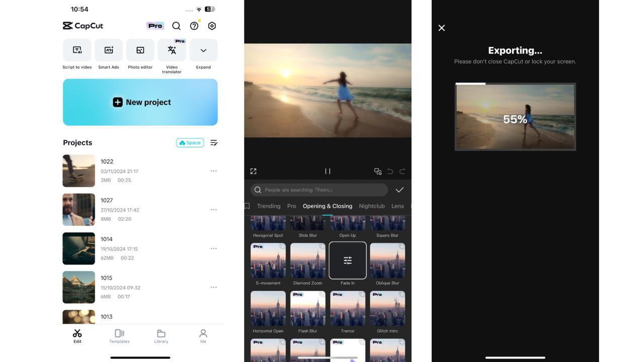Open CapCut settings gear
Image resolution: width=644 pixels, height=362 pixels.
pyautogui.click(x=211, y=26)
